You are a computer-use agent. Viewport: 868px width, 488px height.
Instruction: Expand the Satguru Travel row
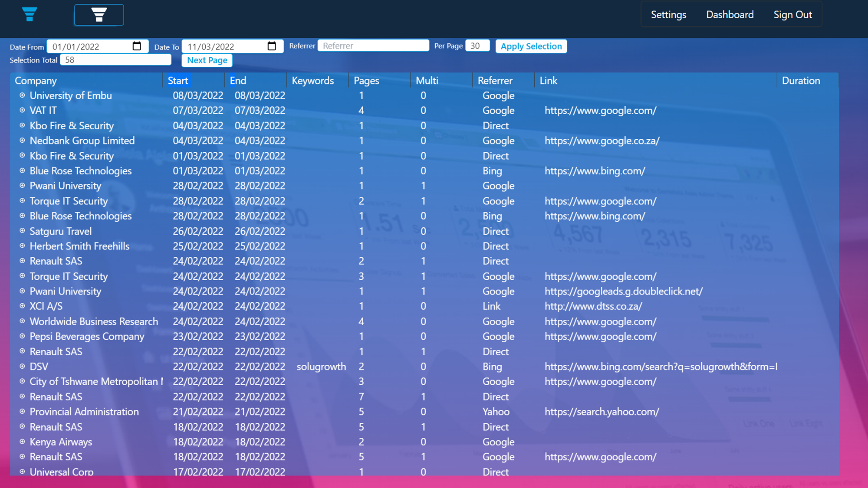point(22,231)
